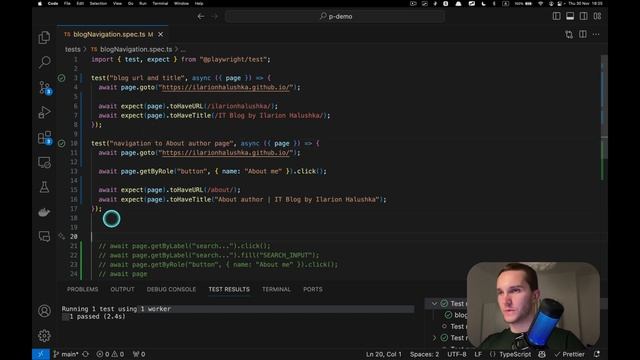Switch to the OUTPUT panel tab
640x360 pixels.
click(122, 289)
